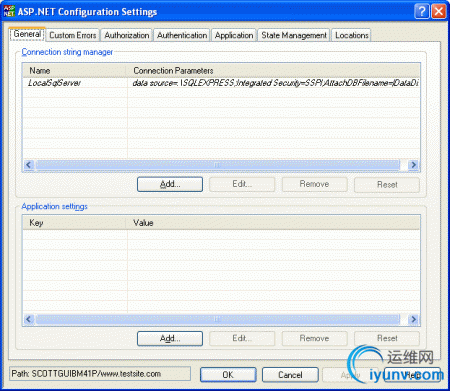Click the Cancel button
The width and height of the screenshot is (450, 391).
290,375
